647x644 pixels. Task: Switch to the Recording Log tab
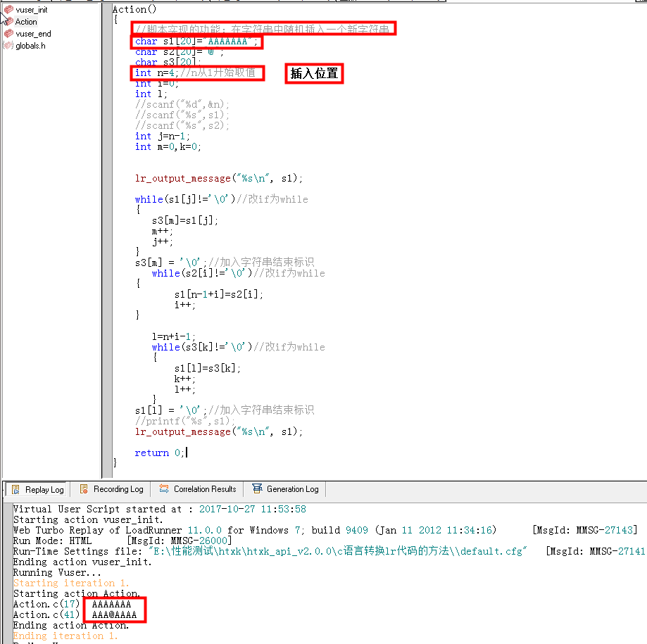(111, 489)
